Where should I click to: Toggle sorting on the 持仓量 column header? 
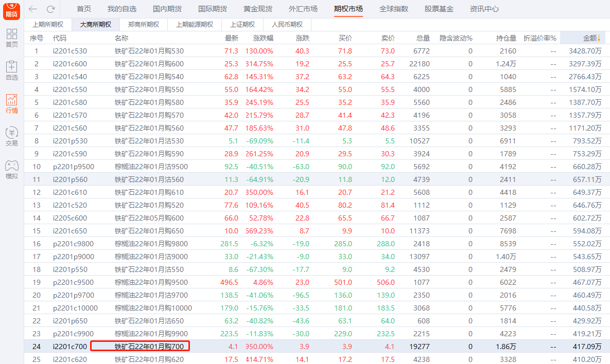coord(505,37)
